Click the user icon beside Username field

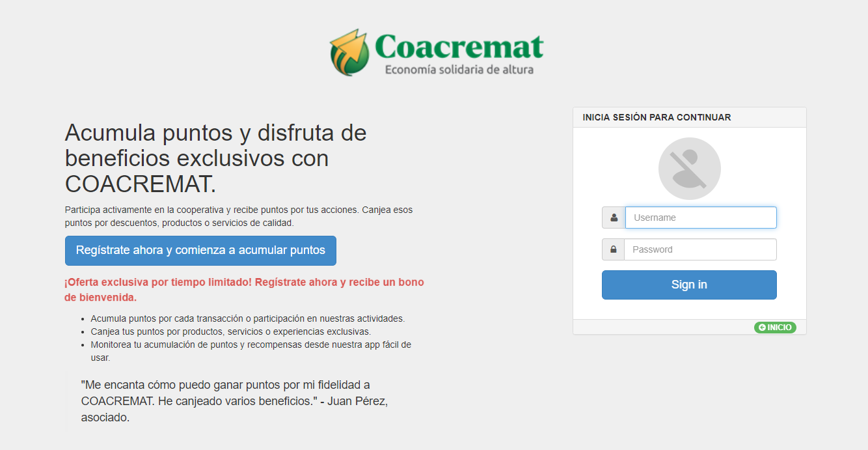click(x=614, y=218)
